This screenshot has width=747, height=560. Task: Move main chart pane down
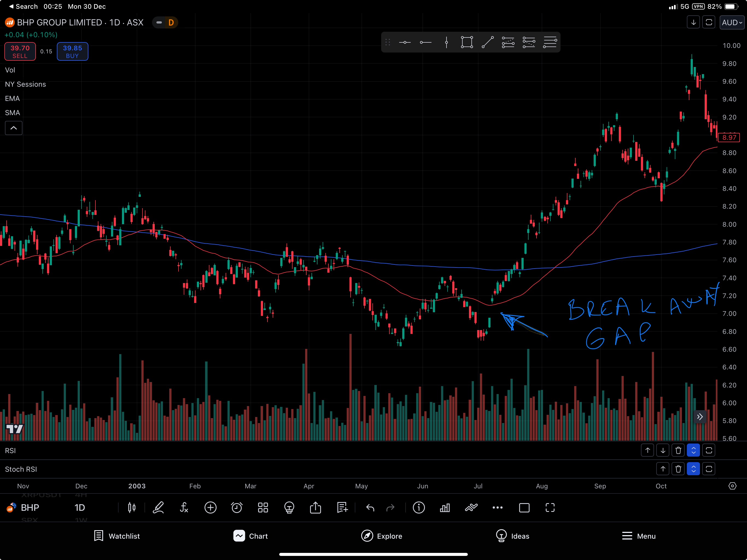pyautogui.click(x=693, y=23)
